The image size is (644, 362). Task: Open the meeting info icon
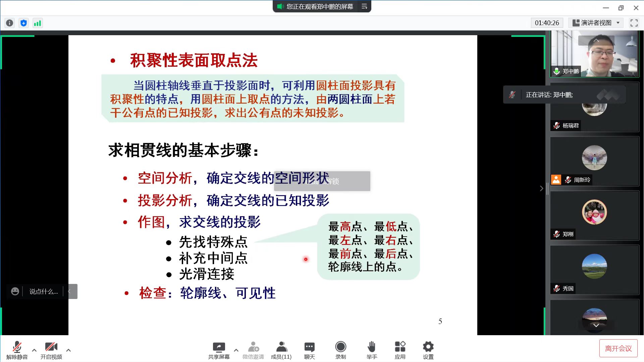click(x=10, y=23)
